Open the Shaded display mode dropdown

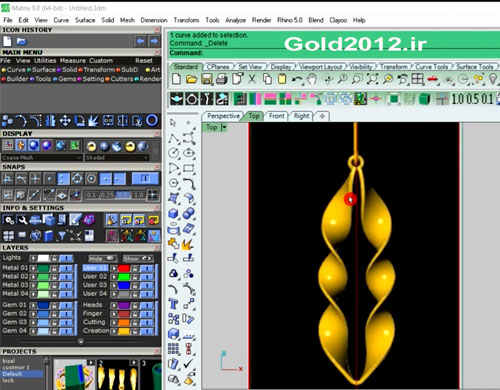point(117,158)
